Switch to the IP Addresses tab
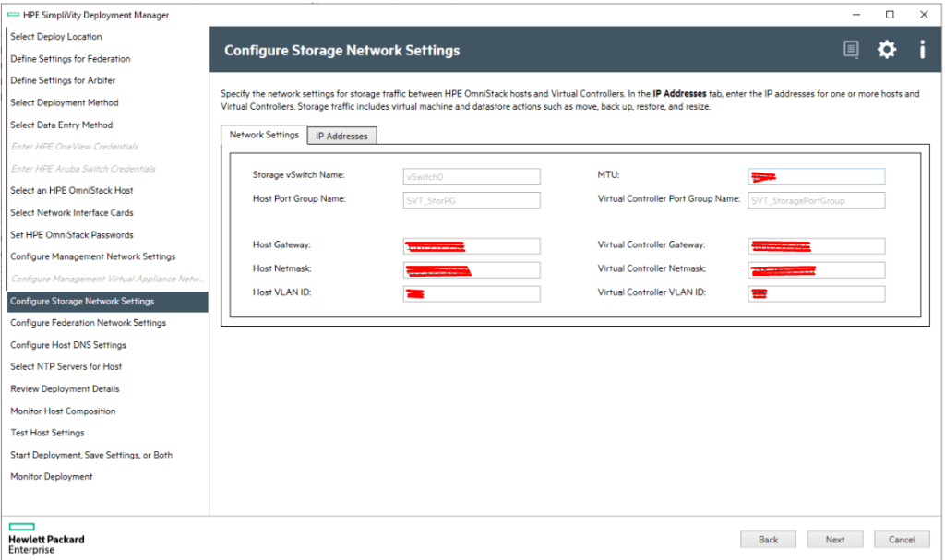Image resolution: width=945 pixels, height=560 pixels. coord(341,136)
